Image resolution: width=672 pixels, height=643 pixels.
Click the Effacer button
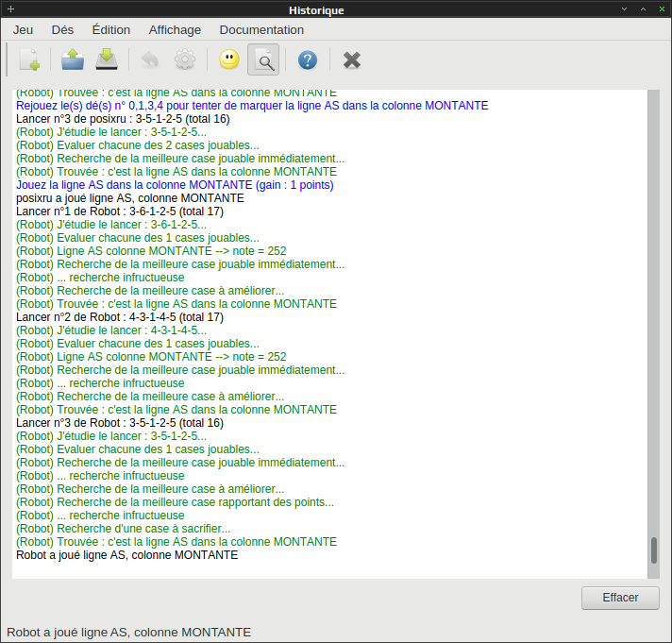(620, 598)
